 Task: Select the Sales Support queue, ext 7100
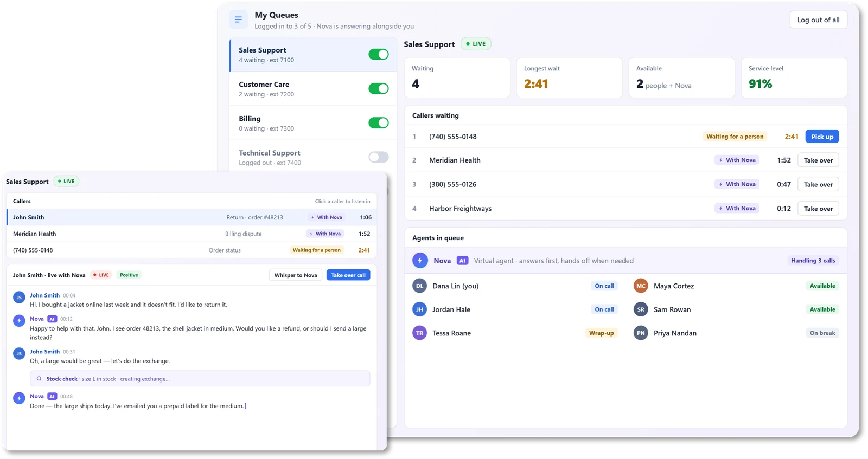point(313,54)
